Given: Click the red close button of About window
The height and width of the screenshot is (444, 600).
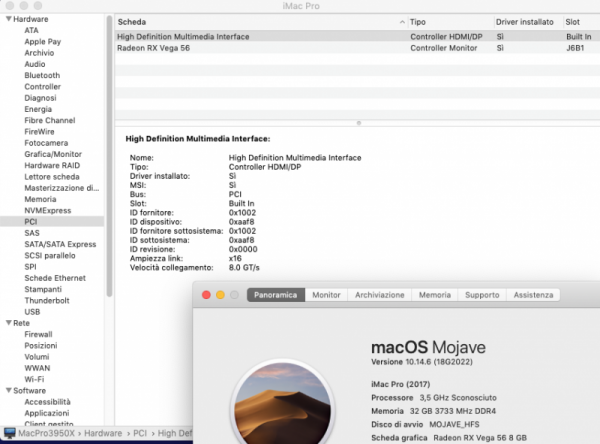Looking at the screenshot, I should [206, 296].
